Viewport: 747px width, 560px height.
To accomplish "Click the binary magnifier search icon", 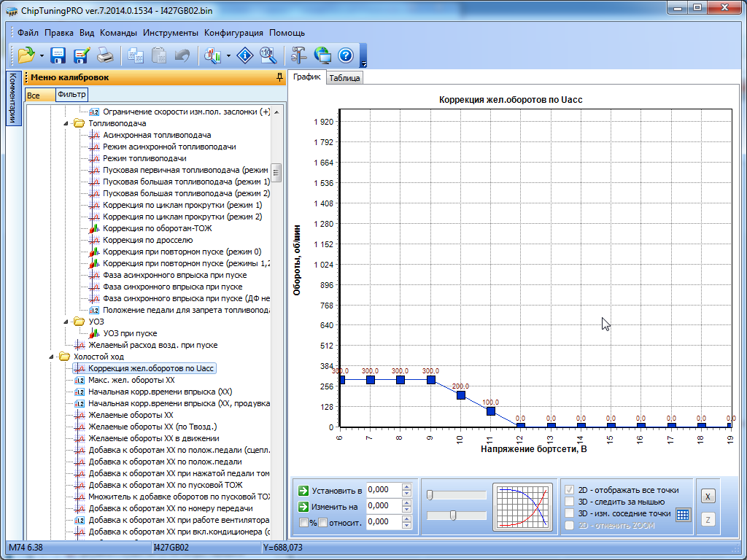I will pyautogui.click(x=268, y=55).
